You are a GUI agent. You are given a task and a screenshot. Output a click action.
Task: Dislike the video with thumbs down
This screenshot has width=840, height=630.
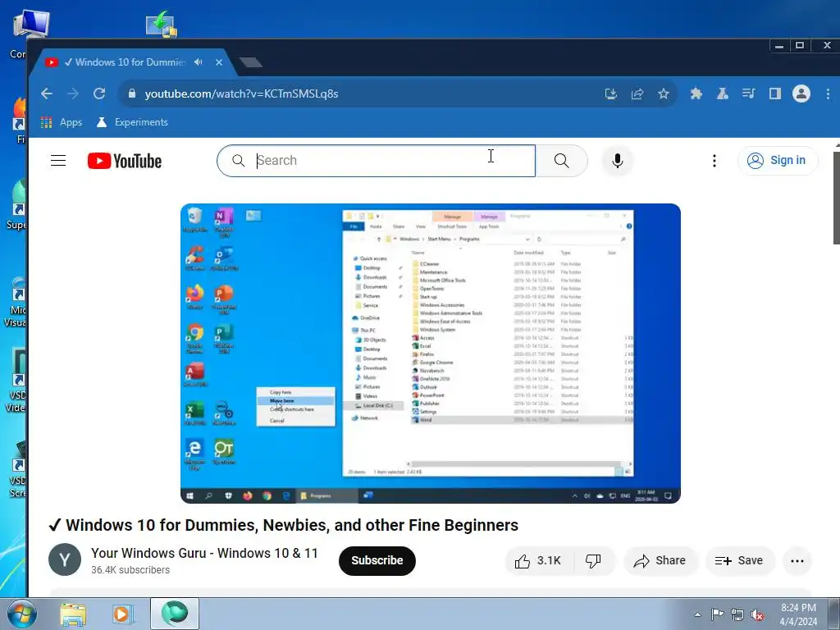point(594,561)
